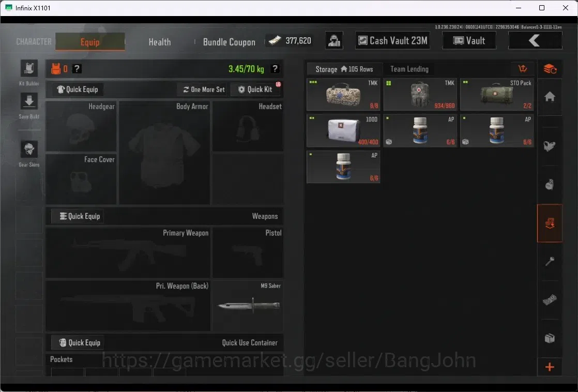
Task: Open the Bundle Coupon tab
Action: [x=229, y=42]
